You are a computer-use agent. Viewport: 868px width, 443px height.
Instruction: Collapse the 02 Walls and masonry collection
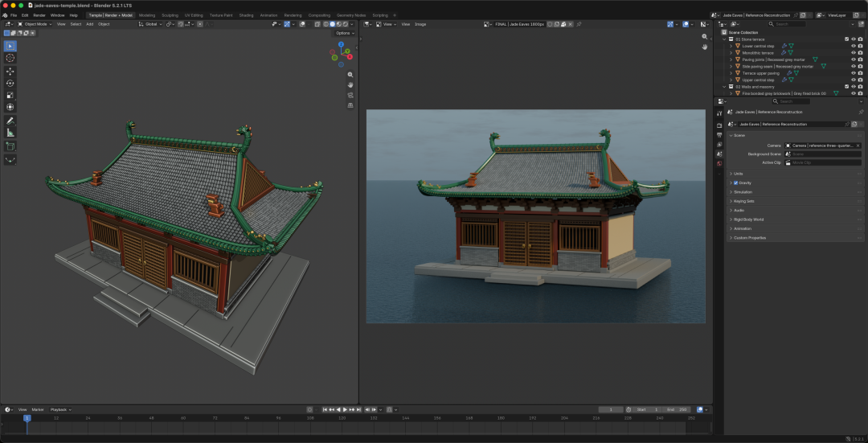(x=725, y=87)
